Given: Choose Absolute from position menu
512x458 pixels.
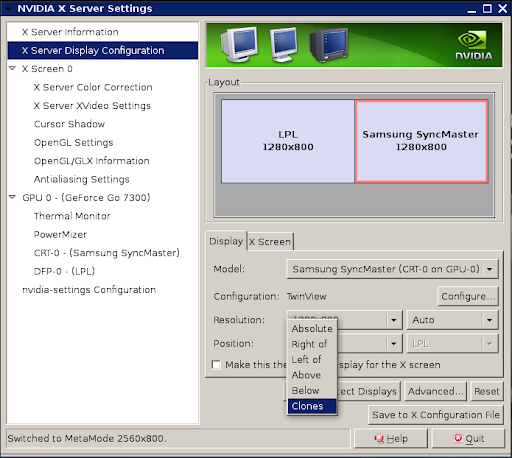Looking at the screenshot, I should click(x=312, y=329).
